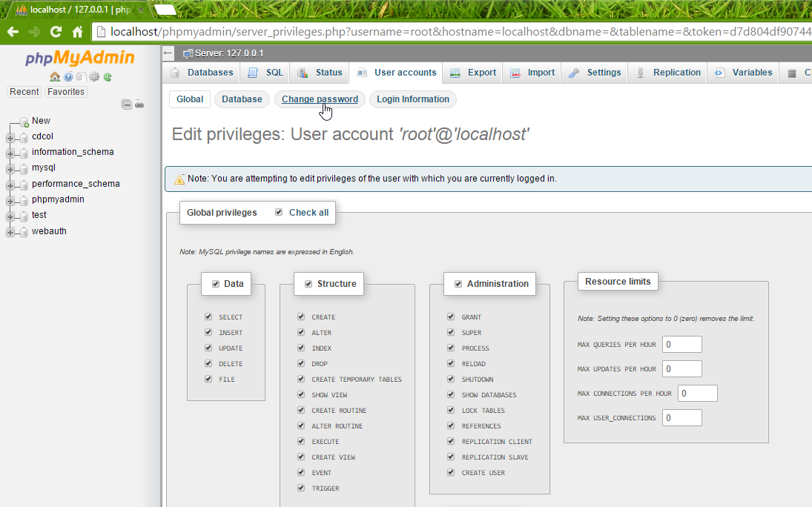Viewport: 812px width, 507px height.
Task: Expand the phpmyadmin database node
Action: [x=10, y=201]
